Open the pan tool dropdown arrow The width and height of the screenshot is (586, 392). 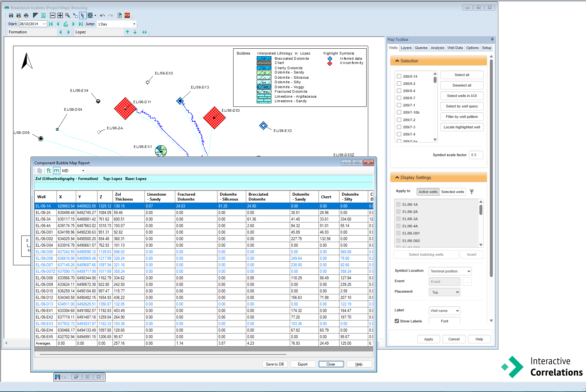(95, 15)
